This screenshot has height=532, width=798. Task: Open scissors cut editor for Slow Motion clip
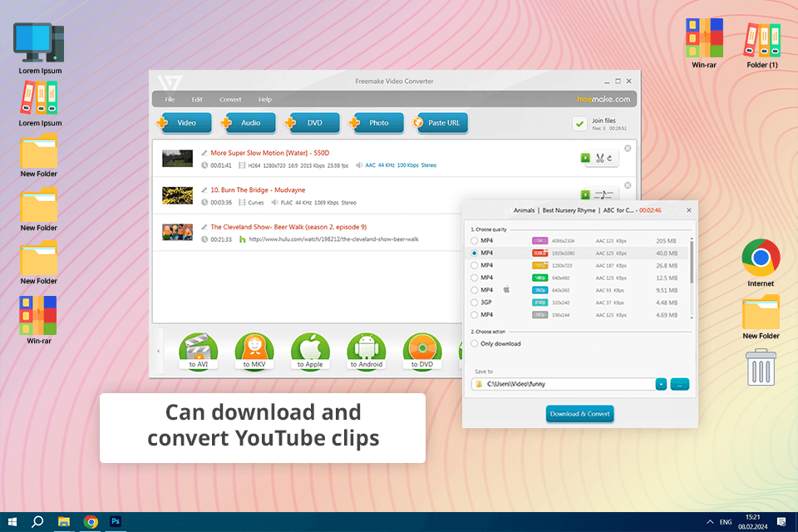tap(600, 158)
